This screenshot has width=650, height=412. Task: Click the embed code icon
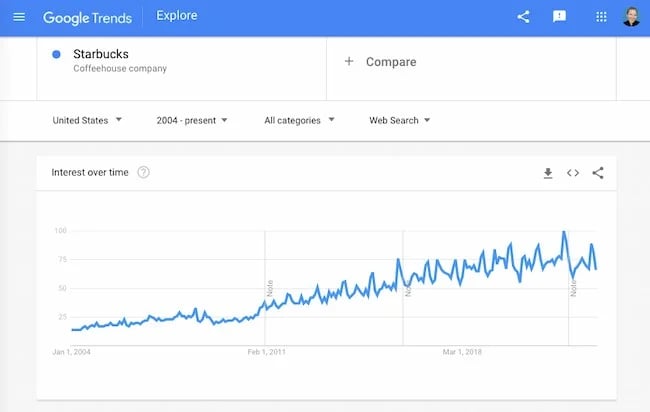573,173
